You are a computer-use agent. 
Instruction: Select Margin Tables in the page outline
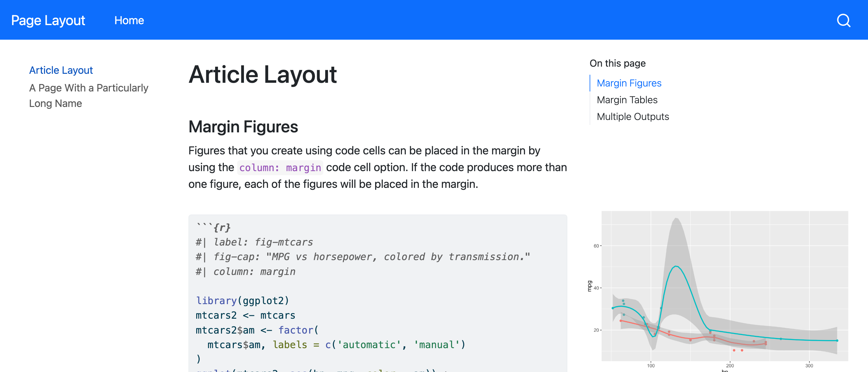pos(627,100)
